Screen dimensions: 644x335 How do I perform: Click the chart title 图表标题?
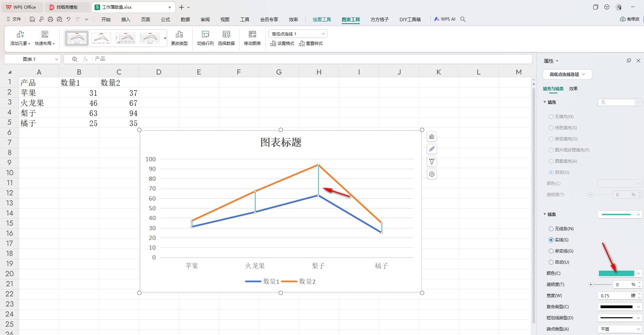[281, 142]
